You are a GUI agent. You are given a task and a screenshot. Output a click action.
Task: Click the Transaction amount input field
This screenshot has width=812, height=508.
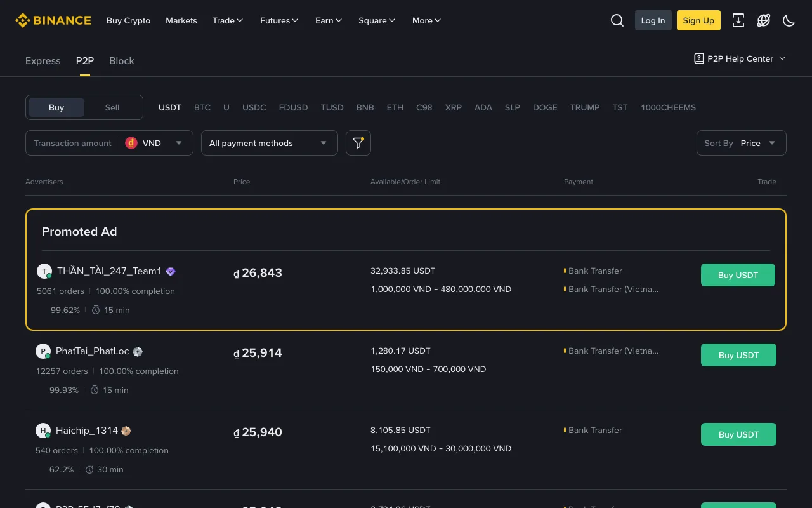point(72,143)
